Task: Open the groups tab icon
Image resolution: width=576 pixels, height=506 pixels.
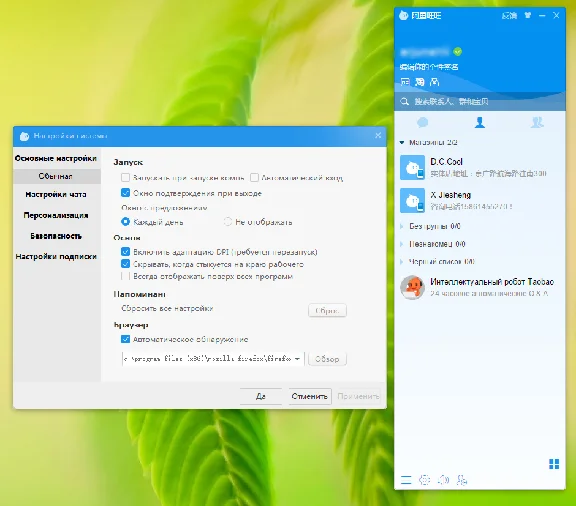Action: [x=537, y=122]
